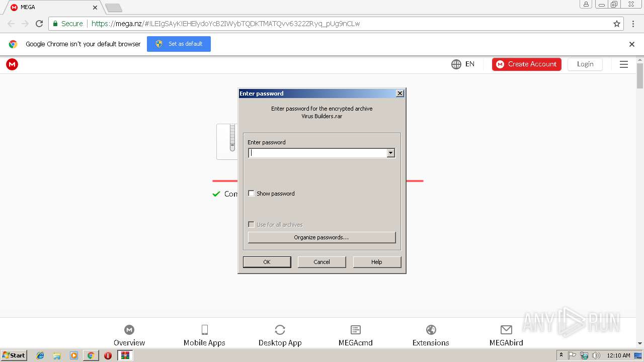
Task: Click the Create Account button
Action: click(527, 64)
